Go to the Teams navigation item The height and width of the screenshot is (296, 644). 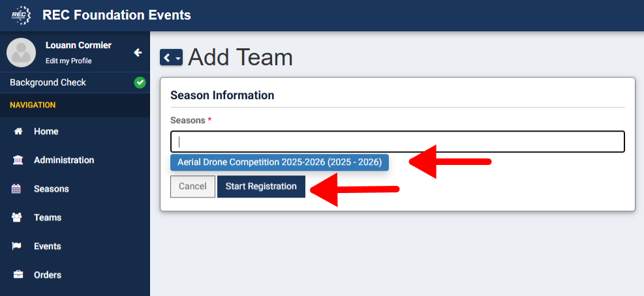point(48,218)
